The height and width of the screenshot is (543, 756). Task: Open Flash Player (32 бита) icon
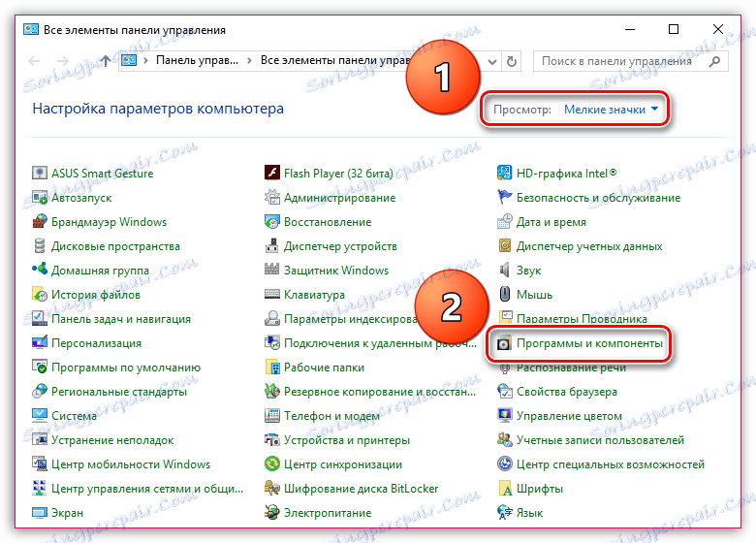click(272, 174)
